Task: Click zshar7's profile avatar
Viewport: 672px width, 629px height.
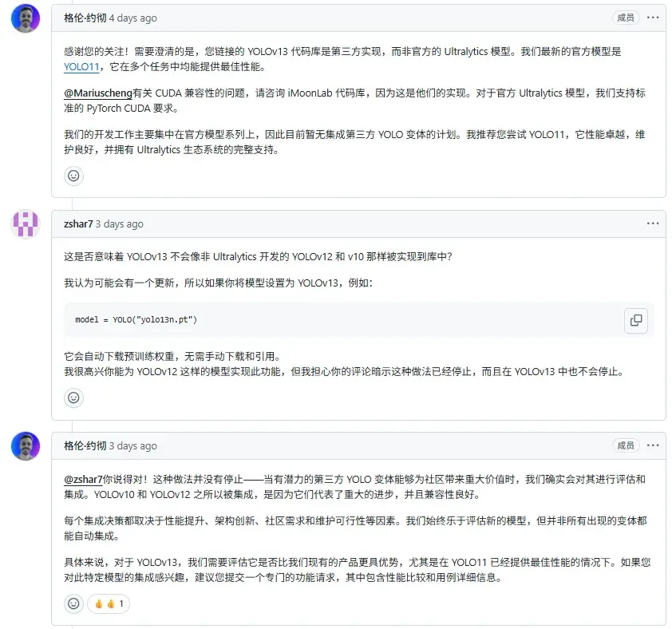Action: pos(25,224)
